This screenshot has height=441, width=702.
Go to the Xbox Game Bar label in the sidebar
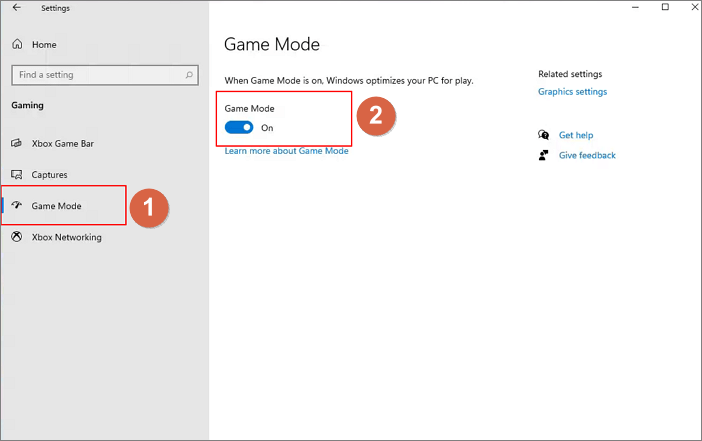click(x=63, y=143)
